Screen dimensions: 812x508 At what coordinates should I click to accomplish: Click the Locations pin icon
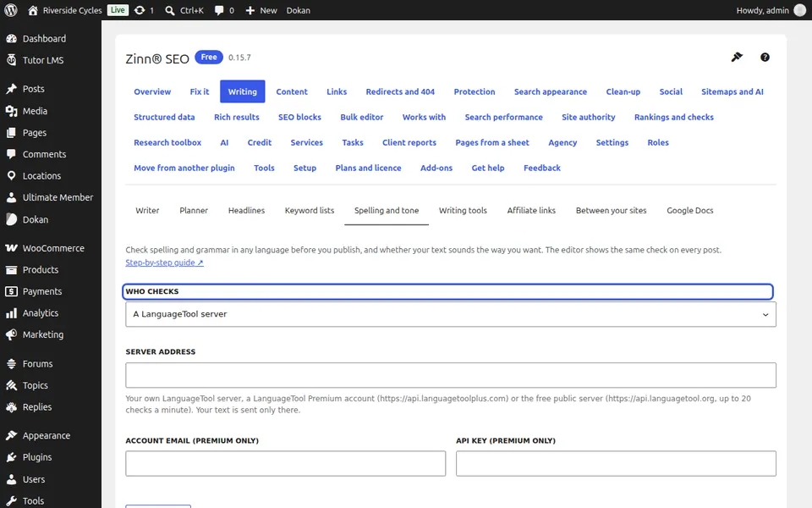click(x=11, y=176)
